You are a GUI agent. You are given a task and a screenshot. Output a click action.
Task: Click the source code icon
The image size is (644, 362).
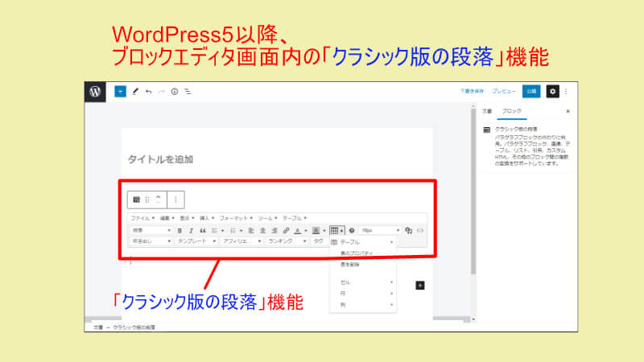420,231
